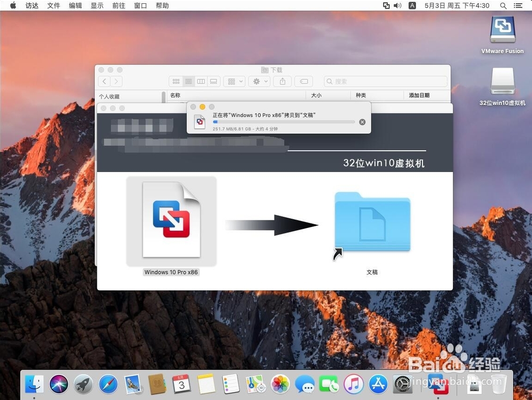Screen dimensions: 532x400
Task: Open Safari from the Dock
Action: (x=108, y=385)
